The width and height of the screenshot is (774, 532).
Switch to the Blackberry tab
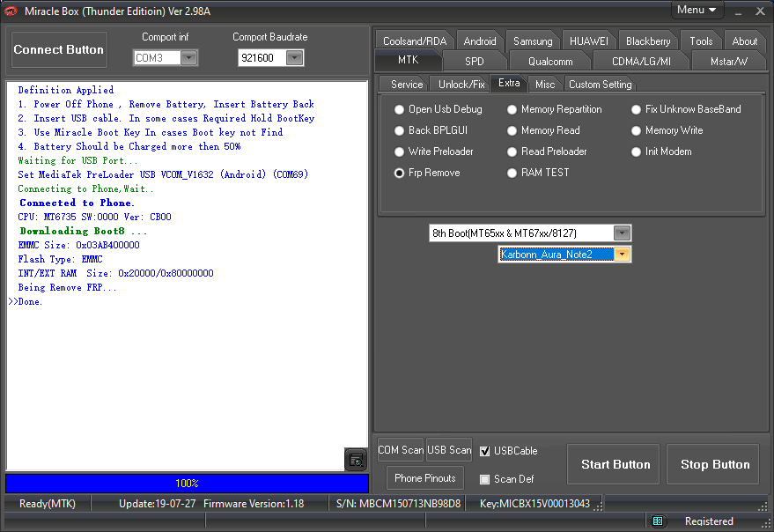pyautogui.click(x=648, y=41)
